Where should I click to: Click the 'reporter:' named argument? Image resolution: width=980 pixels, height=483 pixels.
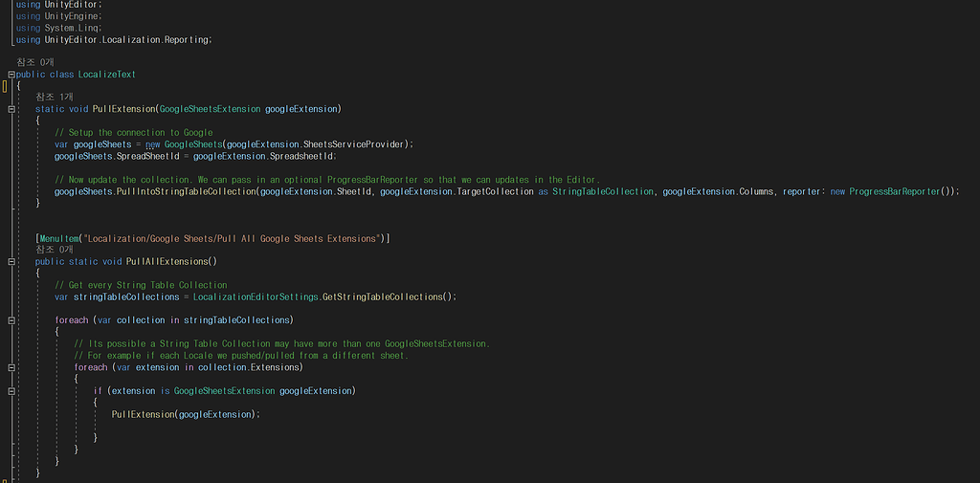tap(802, 191)
